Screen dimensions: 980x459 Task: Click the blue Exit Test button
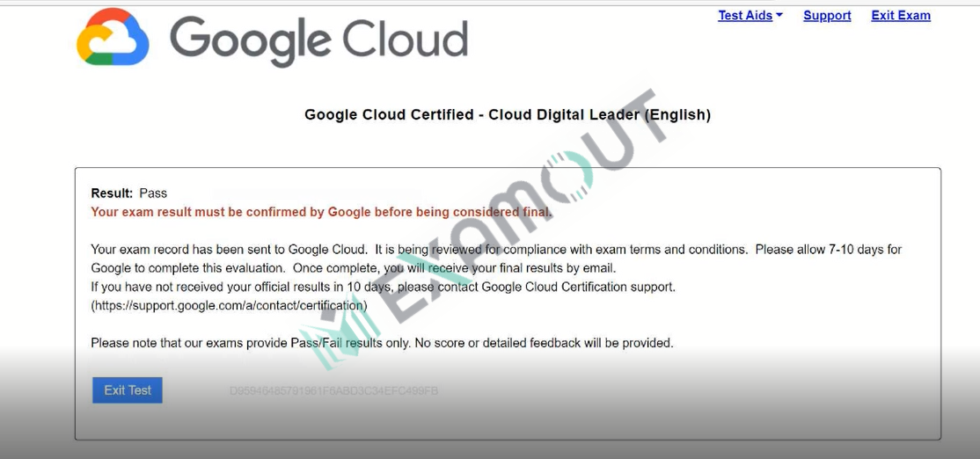click(x=128, y=390)
